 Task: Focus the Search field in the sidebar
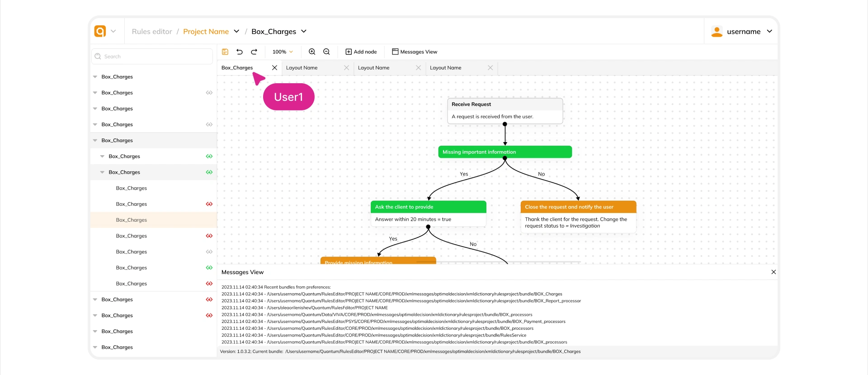coord(152,57)
